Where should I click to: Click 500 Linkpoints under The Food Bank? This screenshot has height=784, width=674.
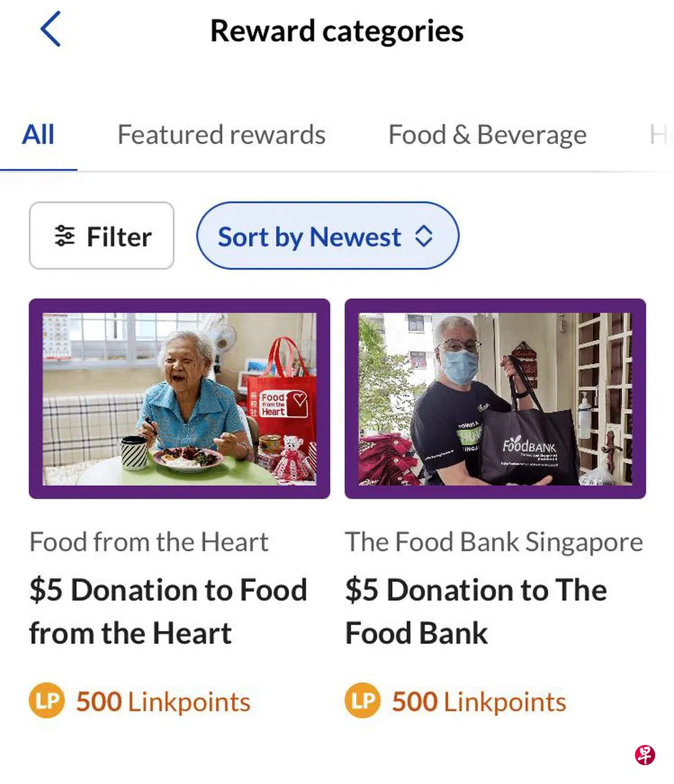coord(479,702)
